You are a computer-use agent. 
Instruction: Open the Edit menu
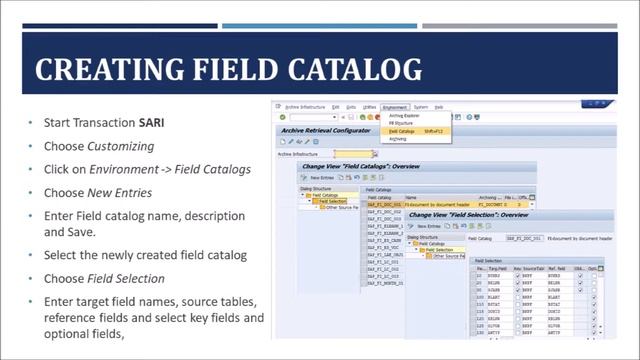pos(336,107)
